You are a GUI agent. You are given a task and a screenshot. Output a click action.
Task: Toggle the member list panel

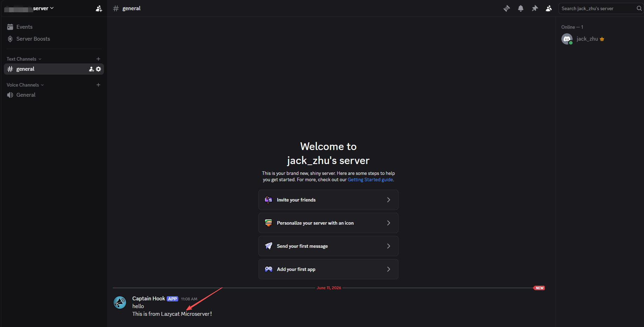coord(549,8)
